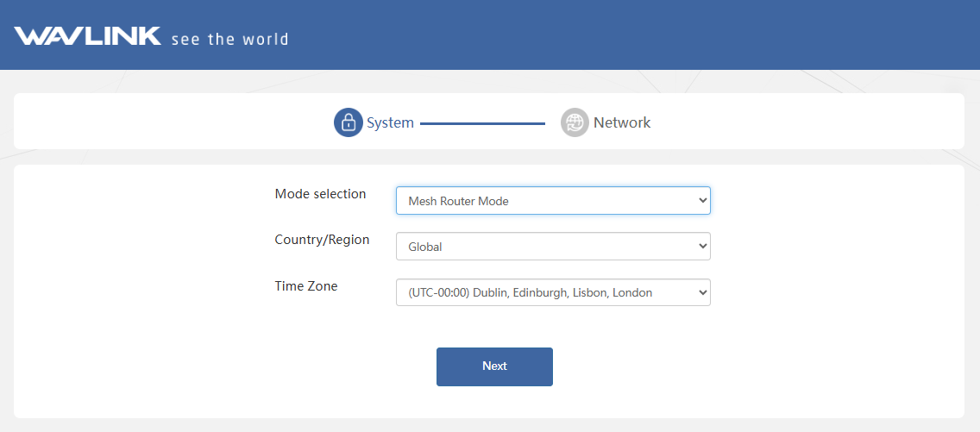Select the System step label
Image resolution: width=980 pixels, height=432 pixels.
(x=390, y=122)
